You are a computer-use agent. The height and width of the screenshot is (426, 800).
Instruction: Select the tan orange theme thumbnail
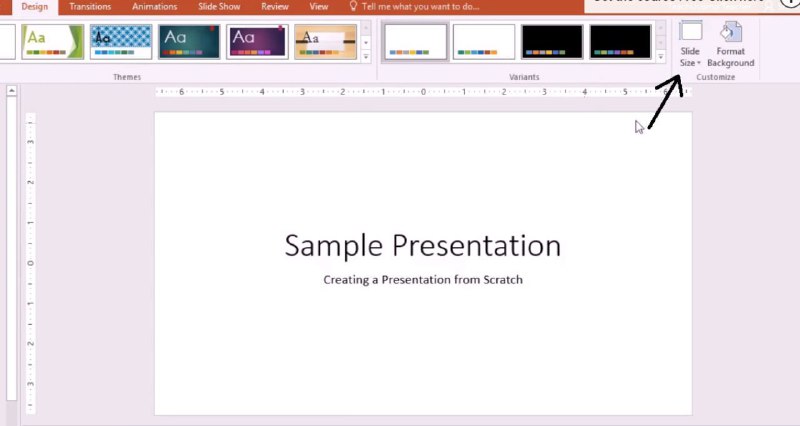(x=325, y=41)
